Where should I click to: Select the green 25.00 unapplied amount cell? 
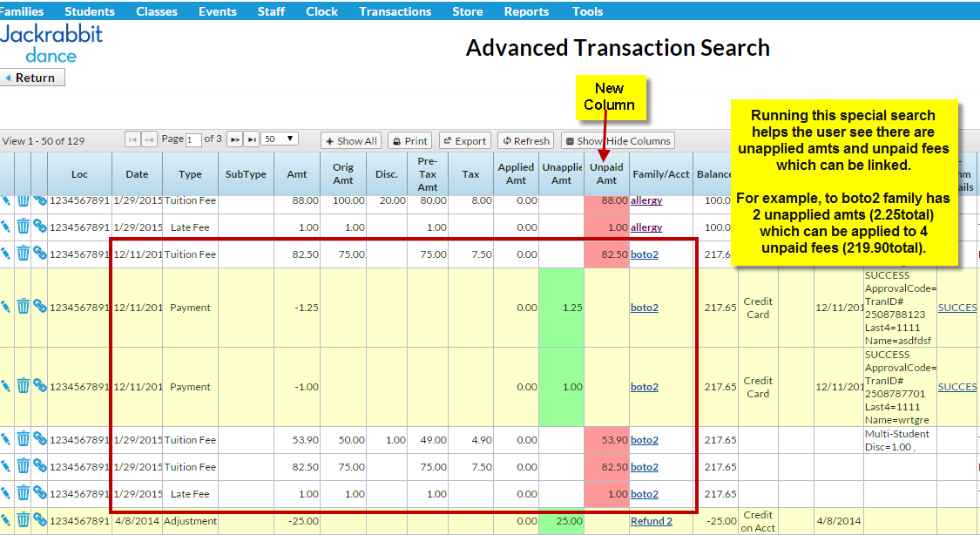pyautogui.click(x=561, y=521)
